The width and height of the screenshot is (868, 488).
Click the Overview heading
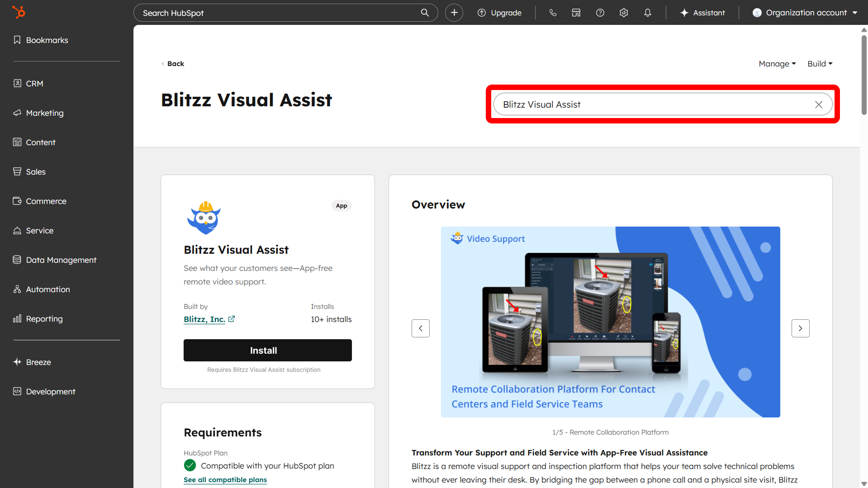tap(438, 205)
